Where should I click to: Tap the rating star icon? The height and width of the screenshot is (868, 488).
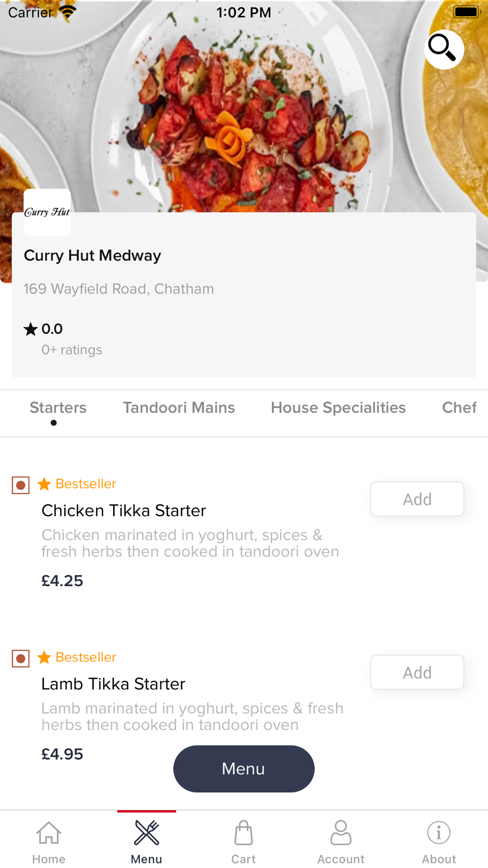coord(30,330)
